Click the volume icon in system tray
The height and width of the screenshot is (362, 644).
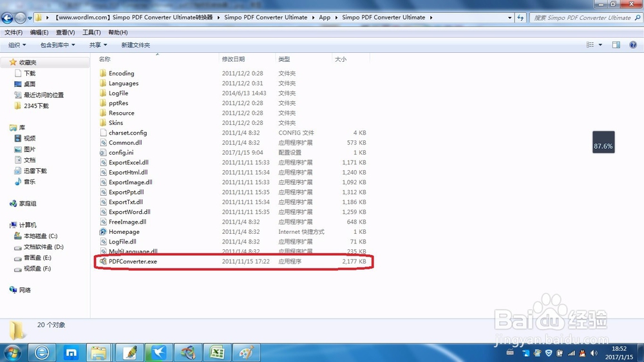coord(594,353)
